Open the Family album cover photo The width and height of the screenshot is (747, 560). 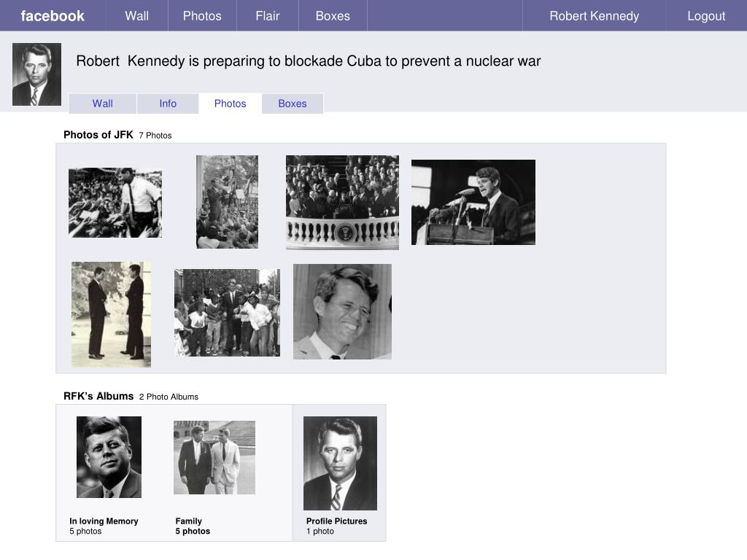(214, 457)
